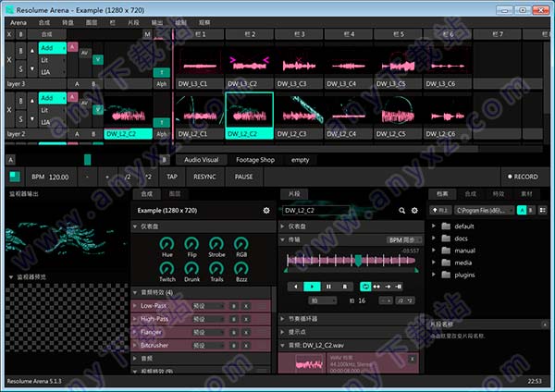The height and width of the screenshot is (392, 555).
Task: Click the Bzzz dashboard knob
Action: click(241, 268)
